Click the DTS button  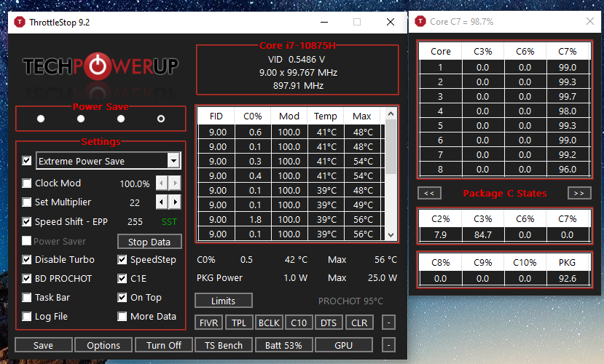(x=329, y=323)
